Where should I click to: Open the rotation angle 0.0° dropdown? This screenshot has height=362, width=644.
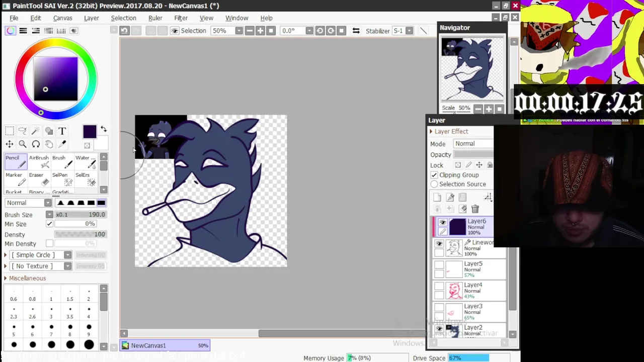coord(309,31)
